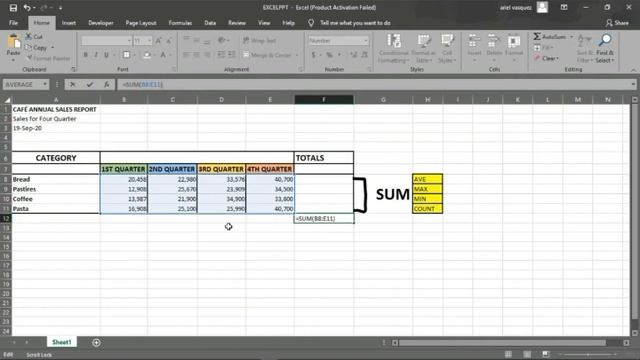Screen dimensions: 640x360
Task: Click the Cut scissors button
Action: click(34, 37)
